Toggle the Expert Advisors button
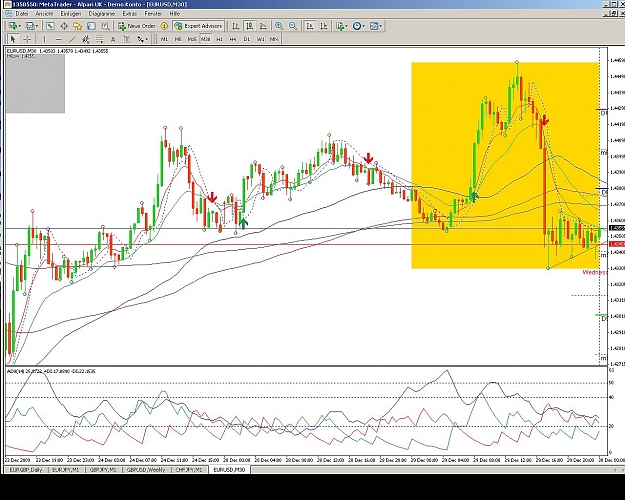This screenshot has width=625, height=500. pyautogui.click(x=198, y=26)
